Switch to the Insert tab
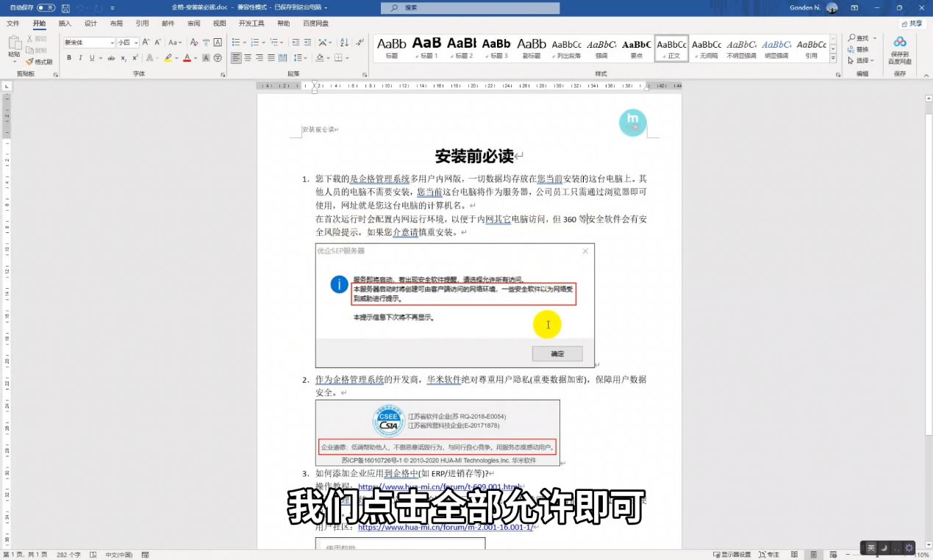This screenshot has width=933, height=560. click(x=65, y=24)
